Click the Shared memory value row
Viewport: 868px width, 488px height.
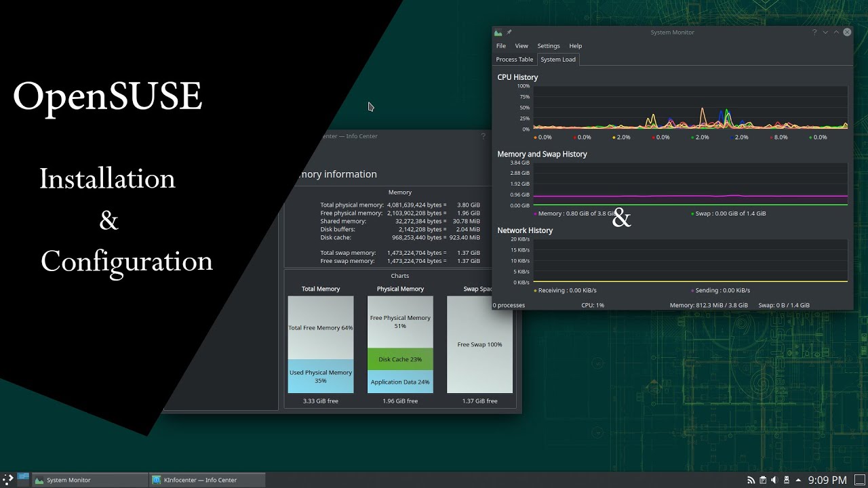coord(399,221)
